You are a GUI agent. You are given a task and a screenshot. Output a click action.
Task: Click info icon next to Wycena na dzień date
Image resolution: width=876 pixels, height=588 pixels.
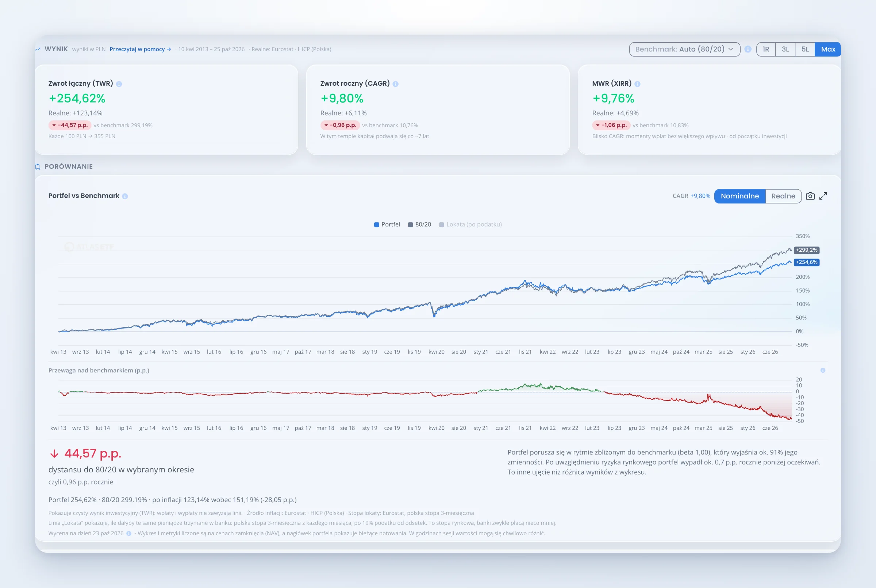point(129,534)
